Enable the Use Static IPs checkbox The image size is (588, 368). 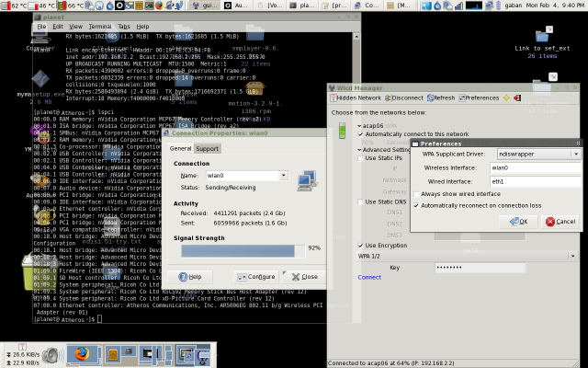pyautogui.click(x=360, y=158)
